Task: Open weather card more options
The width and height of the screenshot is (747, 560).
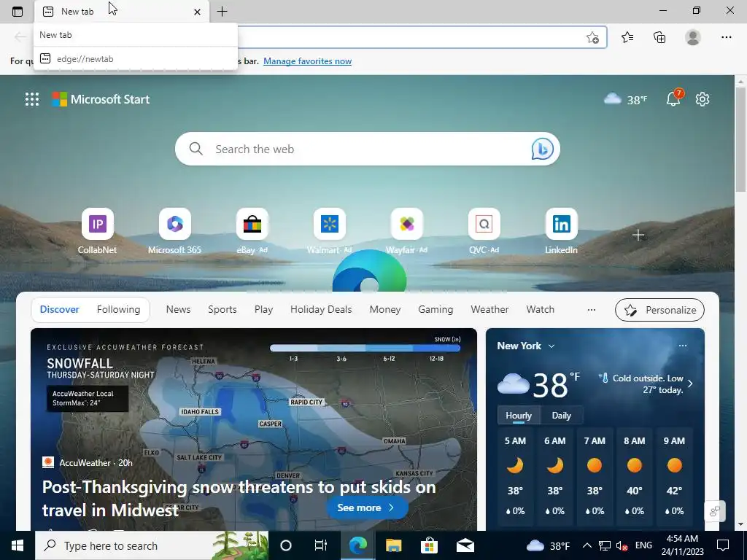Action: pos(683,346)
